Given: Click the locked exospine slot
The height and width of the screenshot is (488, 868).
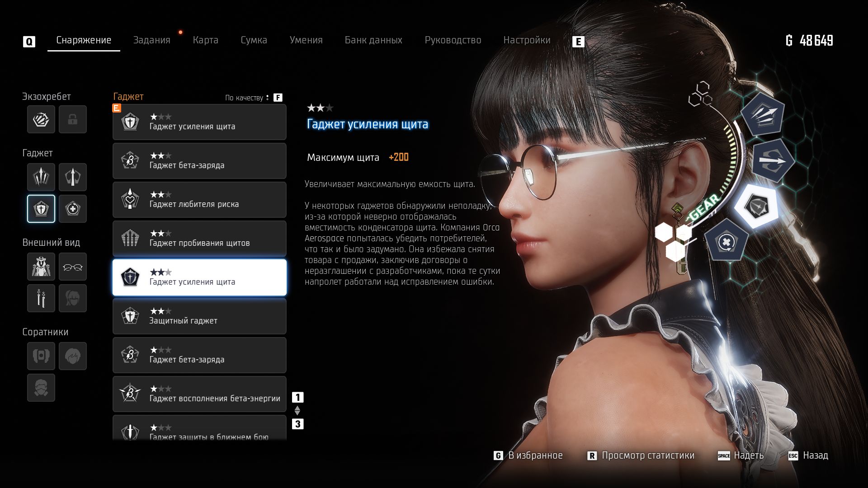Looking at the screenshot, I should click(x=72, y=119).
